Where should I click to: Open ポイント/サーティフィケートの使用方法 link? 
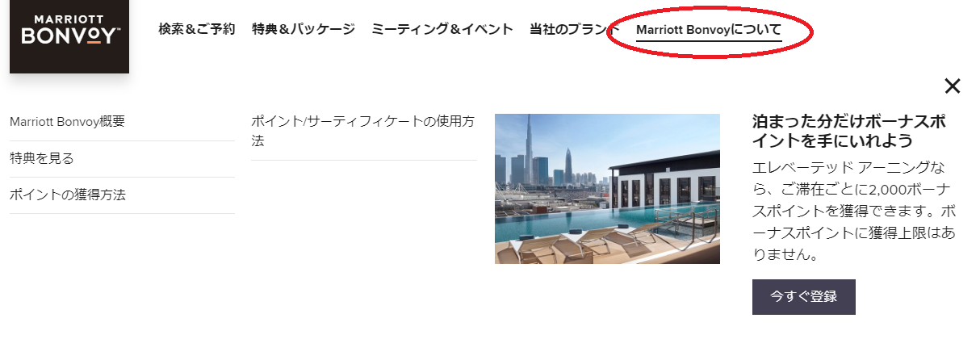click(x=363, y=131)
